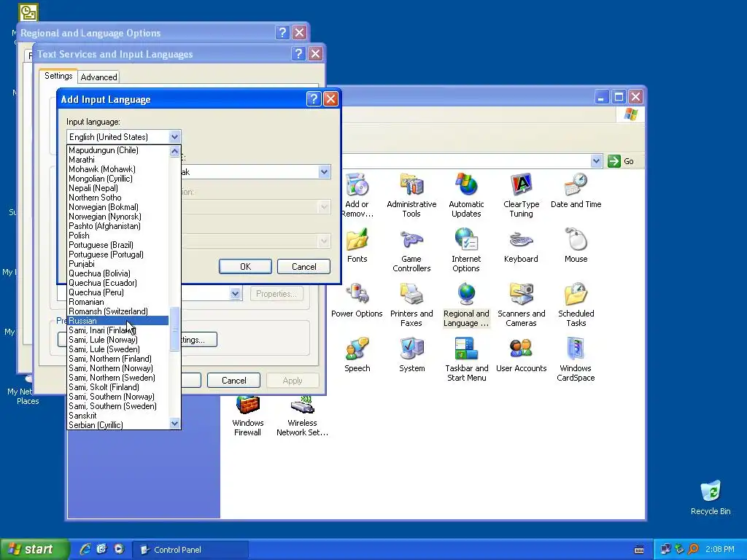Open the Speech icon
The height and width of the screenshot is (560, 747).
[x=357, y=349]
